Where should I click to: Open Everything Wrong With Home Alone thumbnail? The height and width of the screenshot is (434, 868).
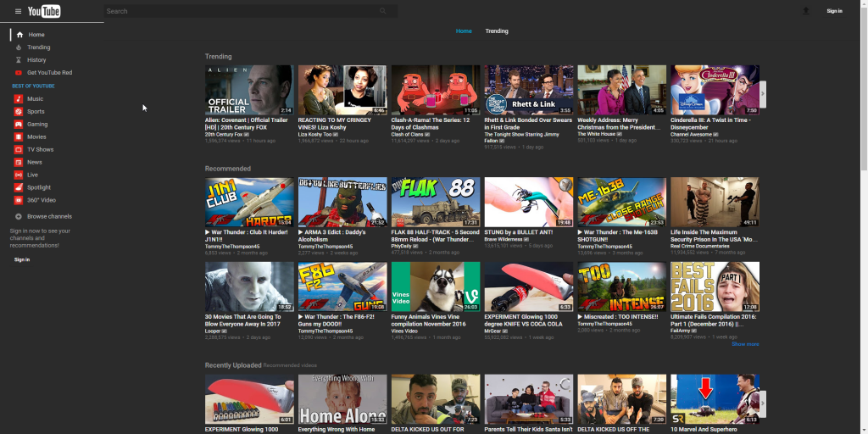342,399
